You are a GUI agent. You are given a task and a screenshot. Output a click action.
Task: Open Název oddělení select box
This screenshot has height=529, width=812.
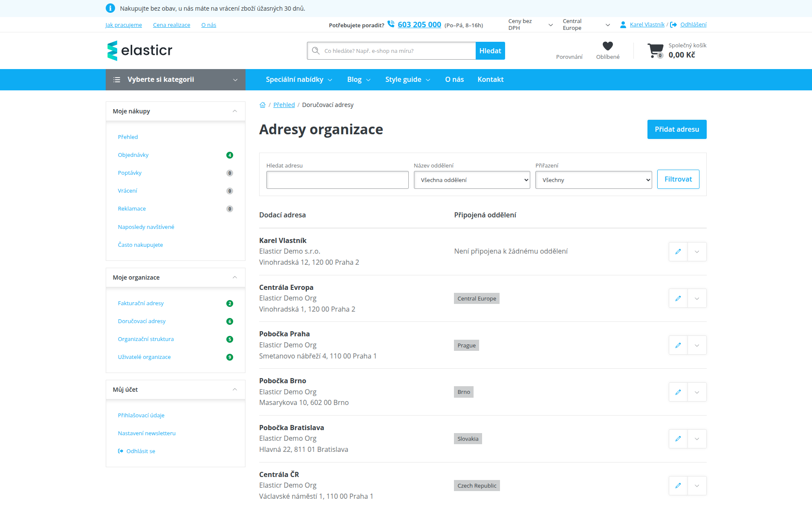[472, 180]
